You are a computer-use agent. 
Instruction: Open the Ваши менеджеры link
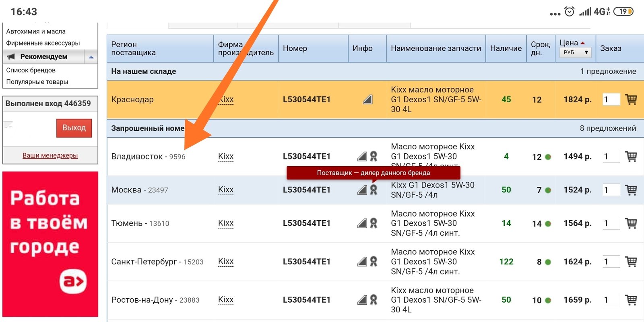[50, 155]
